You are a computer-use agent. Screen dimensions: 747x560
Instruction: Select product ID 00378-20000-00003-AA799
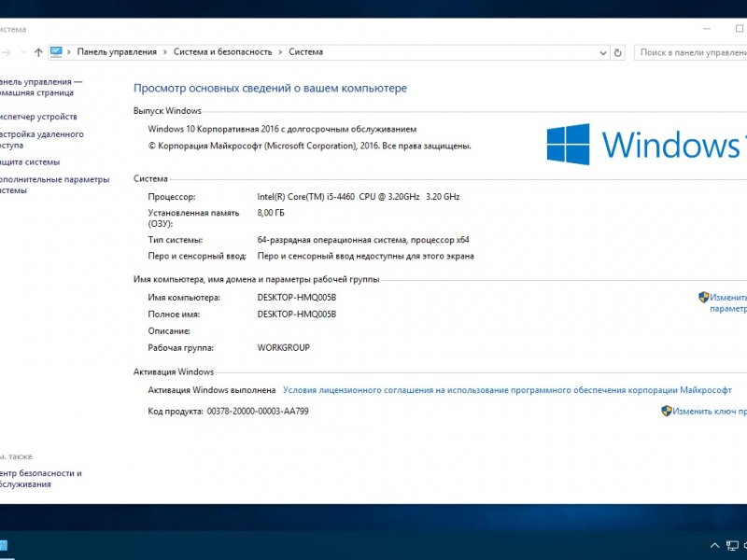point(258,411)
